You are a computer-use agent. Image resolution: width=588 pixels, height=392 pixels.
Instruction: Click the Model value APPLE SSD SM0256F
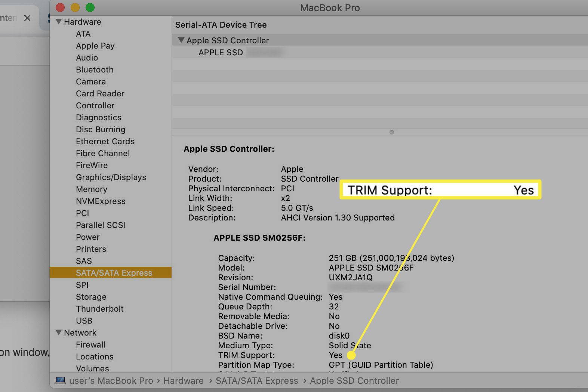pyautogui.click(x=371, y=268)
